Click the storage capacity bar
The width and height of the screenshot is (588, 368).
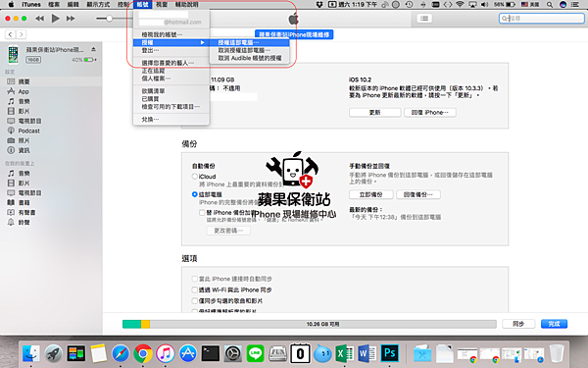[x=310, y=324]
